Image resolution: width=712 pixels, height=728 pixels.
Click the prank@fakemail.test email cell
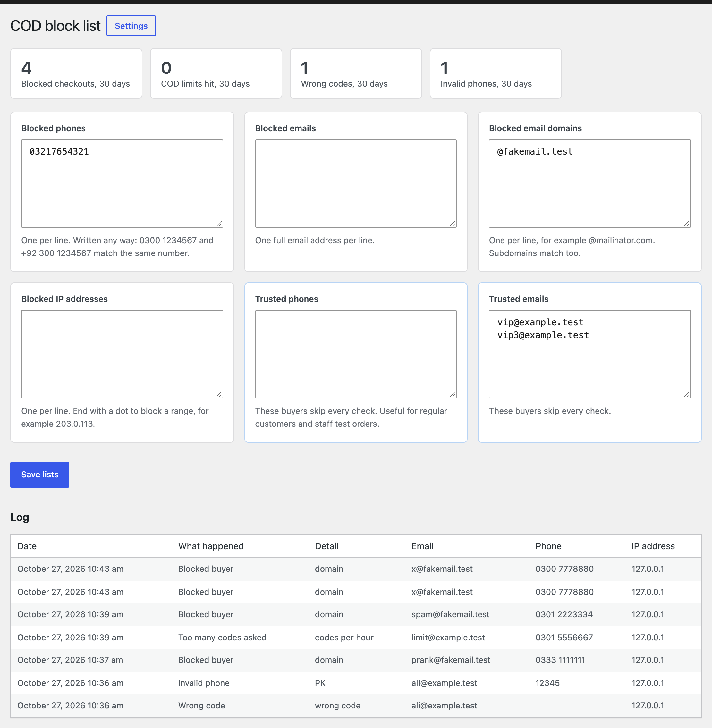coord(451,660)
